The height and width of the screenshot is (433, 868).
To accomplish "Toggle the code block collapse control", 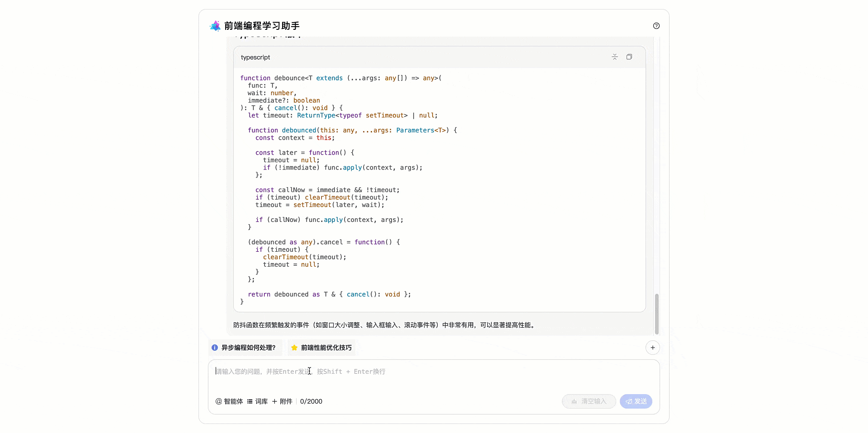I will click(614, 56).
